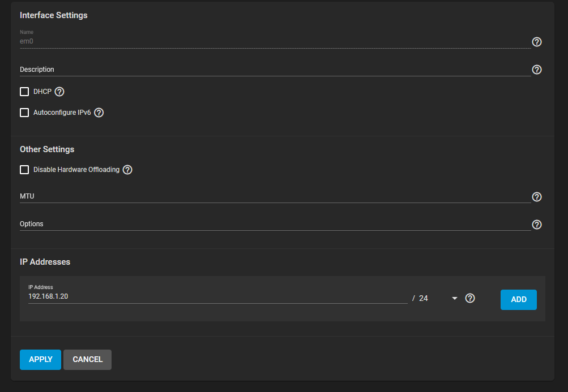Focus the Description input field
This screenshot has height=392, width=568.
click(x=275, y=70)
